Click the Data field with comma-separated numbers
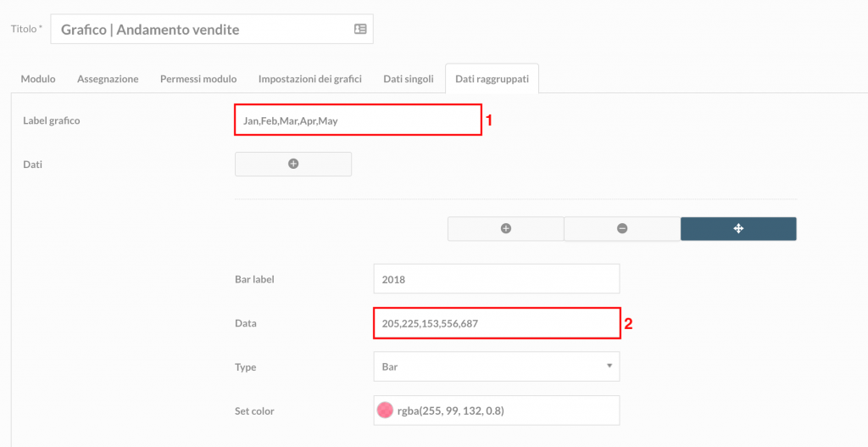This screenshot has height=447, width=868. (x=497, y=323)
